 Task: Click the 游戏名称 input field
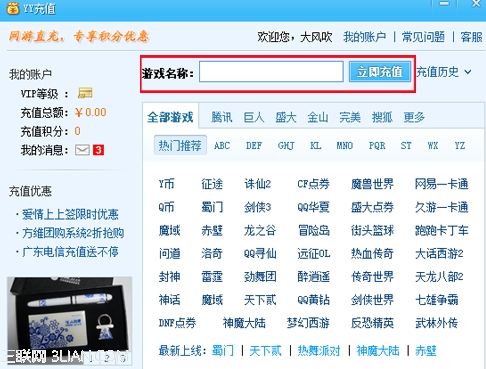coord(271,71)
